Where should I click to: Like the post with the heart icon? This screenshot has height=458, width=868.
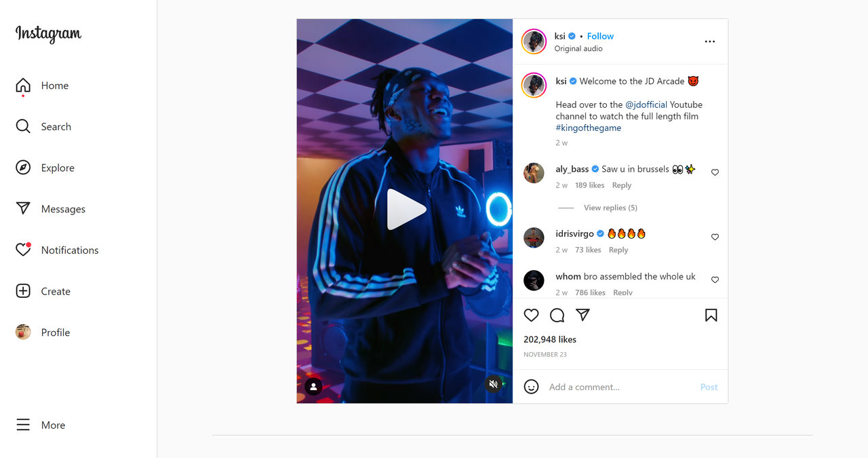[x=532, y=315]
